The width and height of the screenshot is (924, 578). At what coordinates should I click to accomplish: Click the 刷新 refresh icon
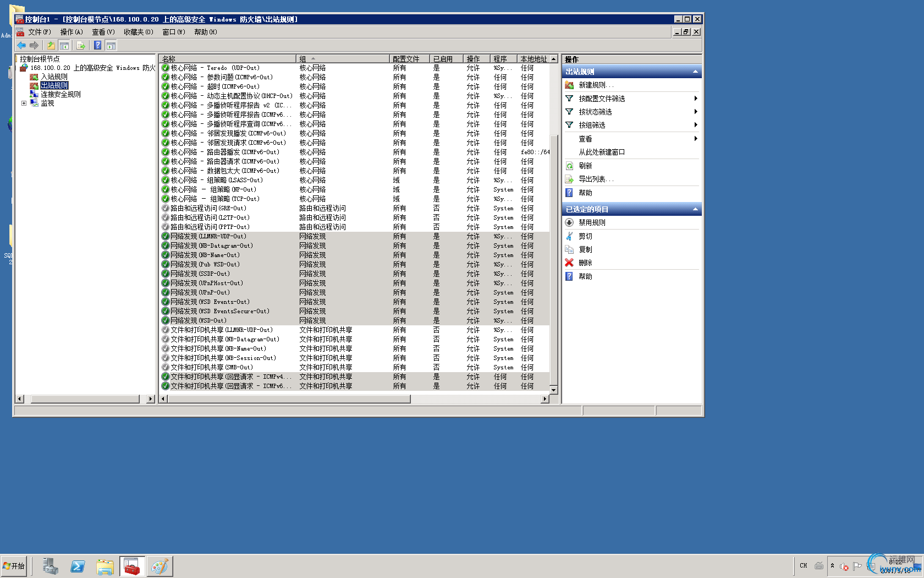click(x=569, y=166)
